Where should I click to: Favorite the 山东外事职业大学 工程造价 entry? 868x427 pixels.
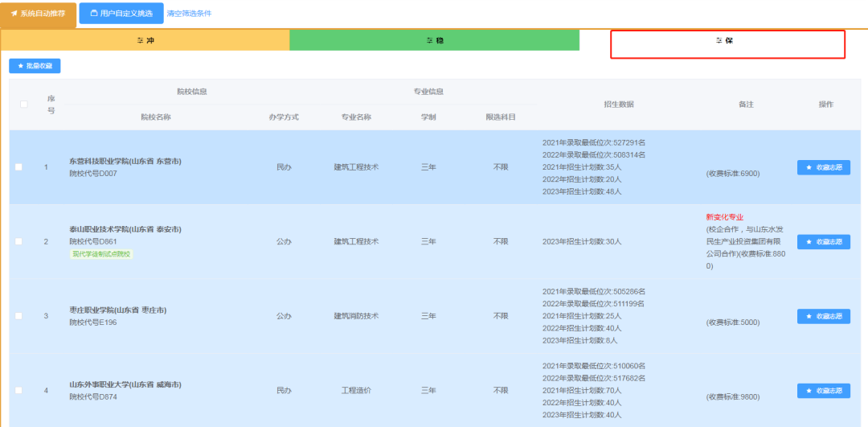(x=823, y=391)
